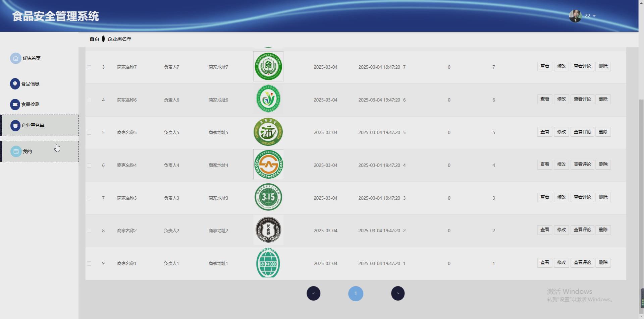Click 查看评论 for 商家名称7
This screenshot has height=319, width=644.
click(x=582, y=66)
